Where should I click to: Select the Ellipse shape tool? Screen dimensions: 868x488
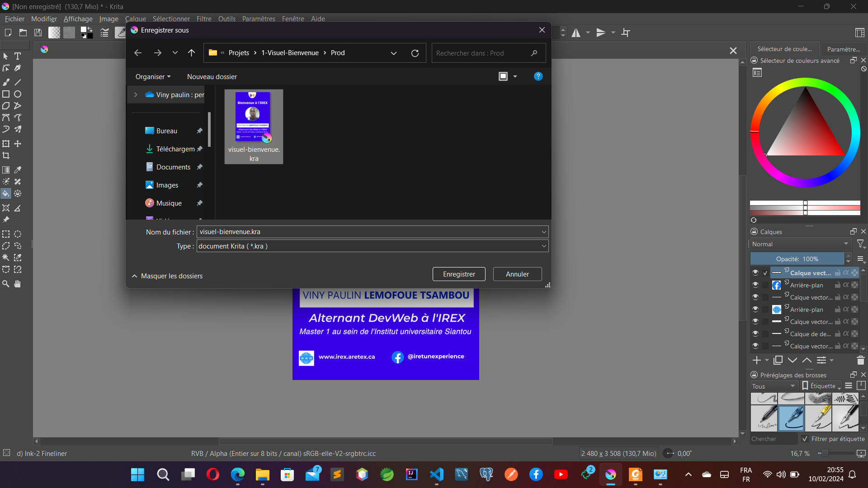tap(18, 94)
